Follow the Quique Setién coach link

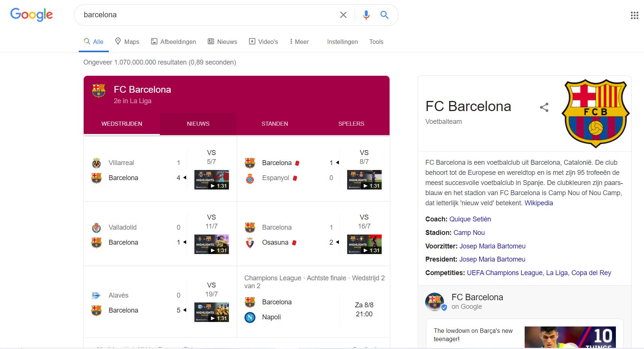[470, 219]
